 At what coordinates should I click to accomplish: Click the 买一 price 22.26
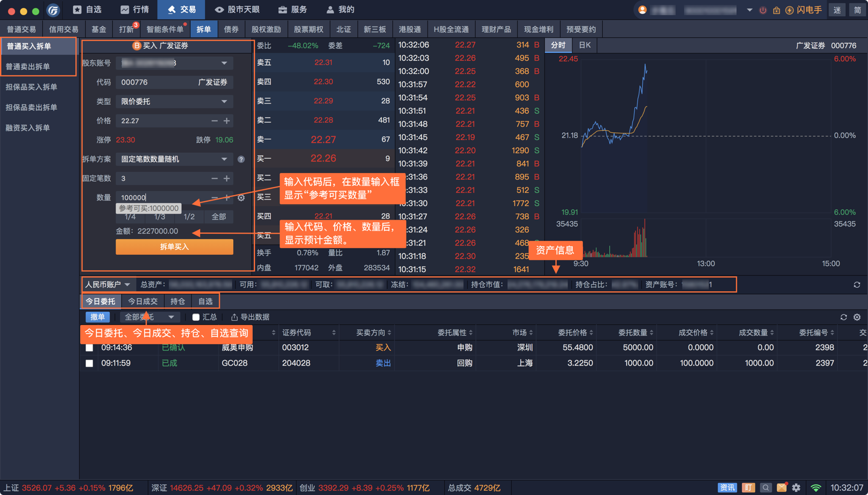pos(323,159)
